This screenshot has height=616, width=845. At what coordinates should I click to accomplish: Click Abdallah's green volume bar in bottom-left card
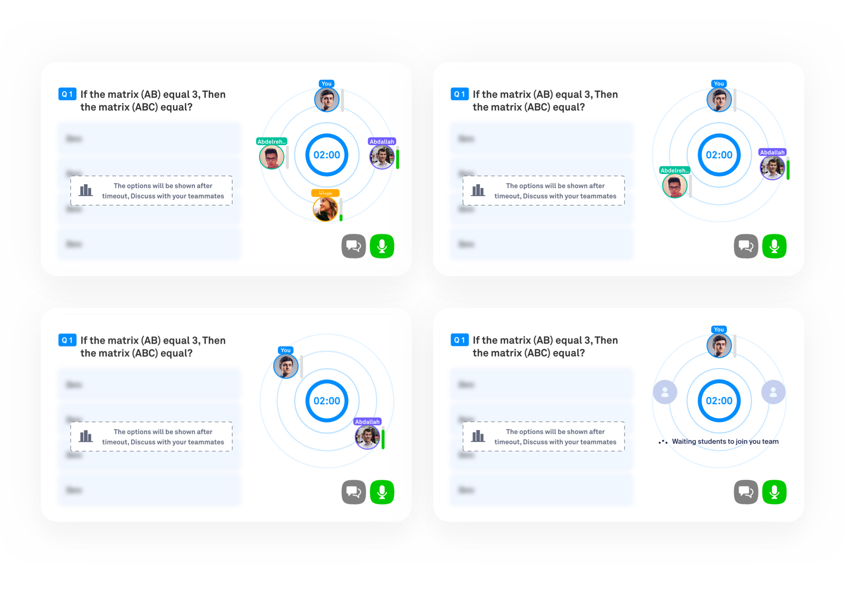pyautogui.click(x=383, y=439)
